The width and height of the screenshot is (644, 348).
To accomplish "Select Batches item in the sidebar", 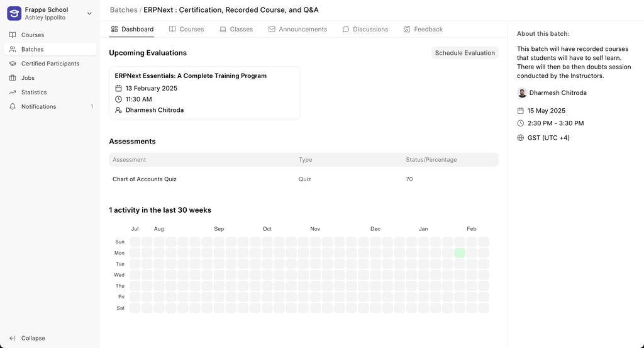I will (x=50, y=49).
